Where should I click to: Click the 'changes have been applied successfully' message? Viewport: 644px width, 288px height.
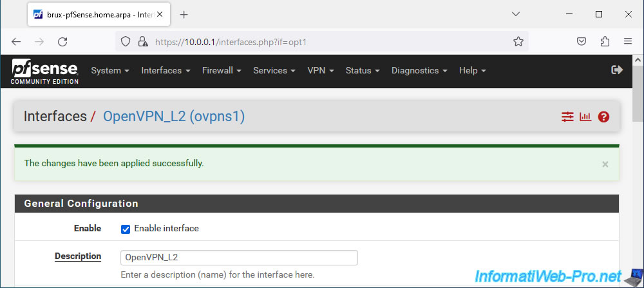pyautogui.click(x=114, y=164)
